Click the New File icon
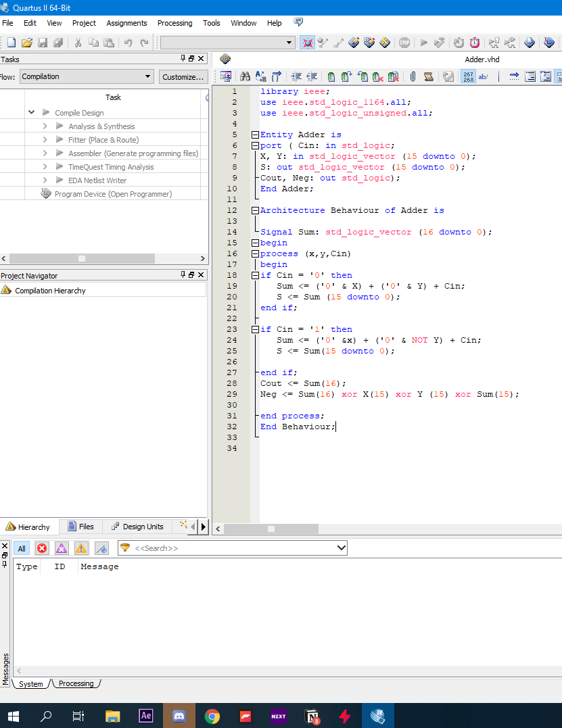Viewport: 562px width, 728px height. coord(10,42)
